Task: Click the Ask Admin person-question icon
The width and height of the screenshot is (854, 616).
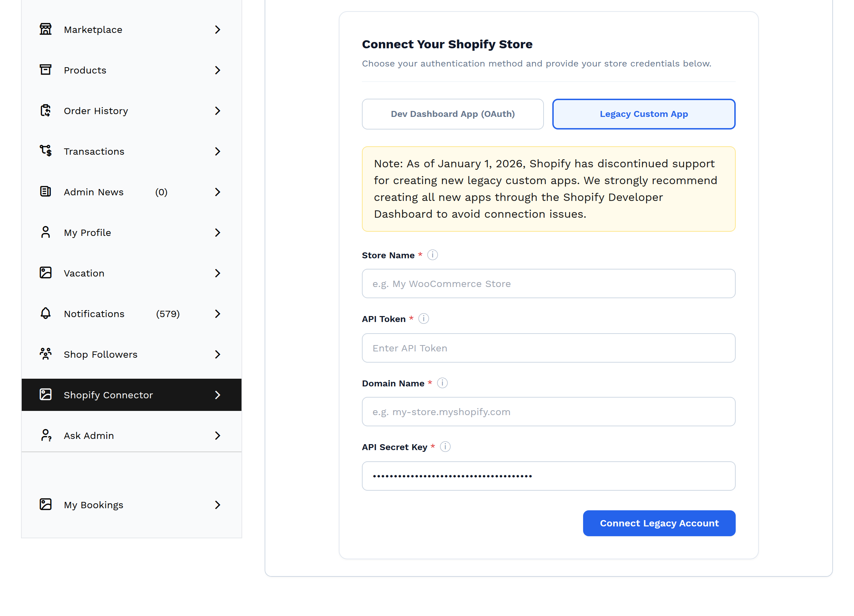Action: coord(45,436)
